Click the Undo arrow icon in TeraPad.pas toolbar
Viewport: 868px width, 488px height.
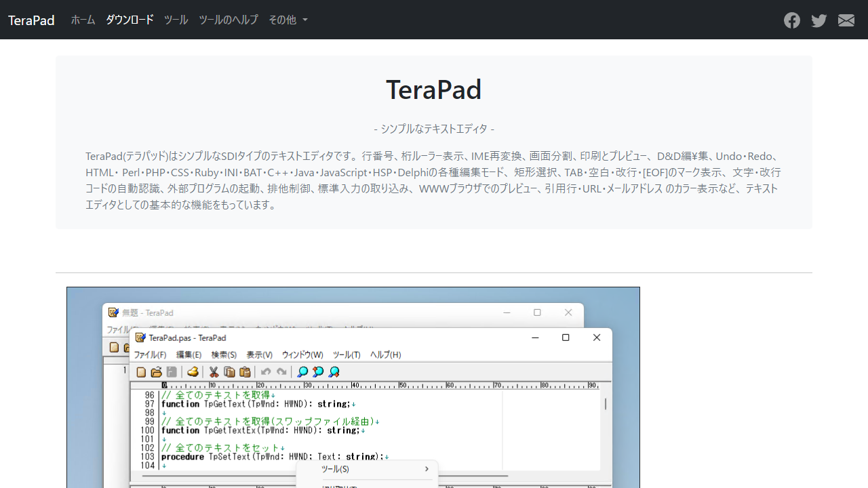[266, 372]
